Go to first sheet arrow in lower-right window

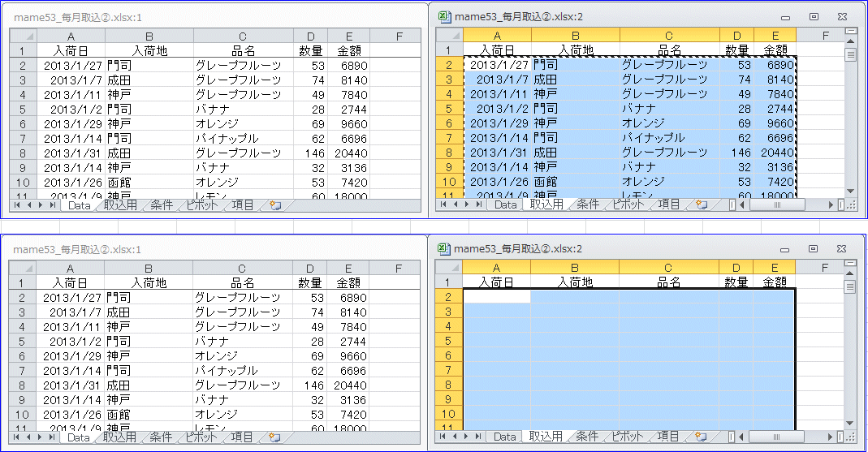(x=443, y=437)
